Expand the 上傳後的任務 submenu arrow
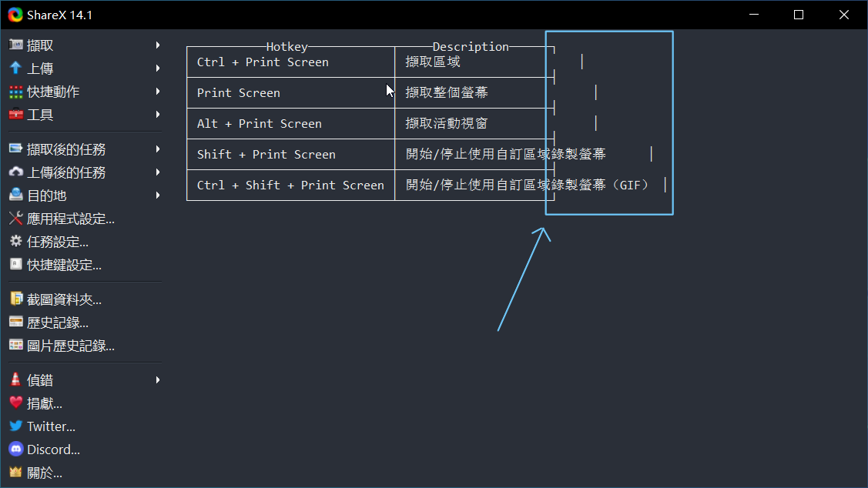The height and width of the screenshot is (488, 868). click(158, 172)
